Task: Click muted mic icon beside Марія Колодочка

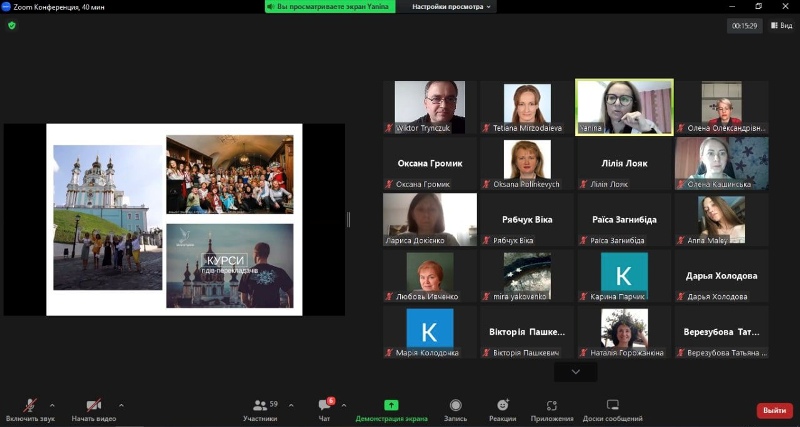Action: pyautogui.click(x=389, y=353)
